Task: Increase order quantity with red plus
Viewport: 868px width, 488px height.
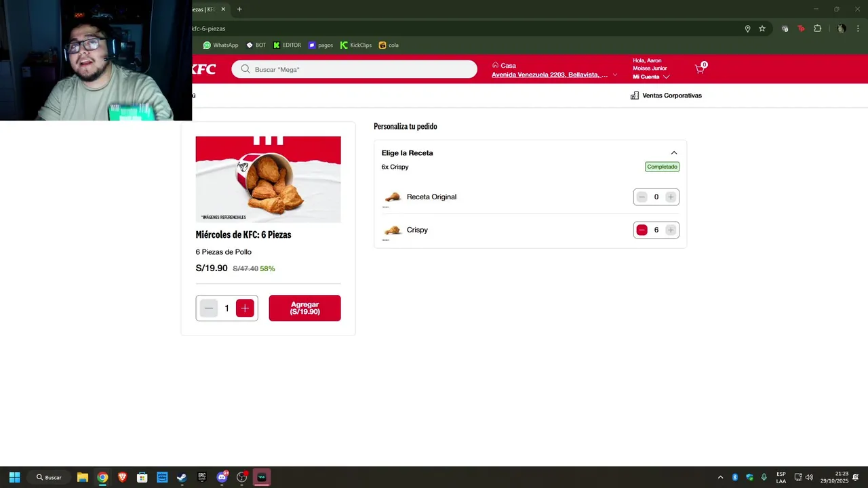Action: [x=245, y=308]
